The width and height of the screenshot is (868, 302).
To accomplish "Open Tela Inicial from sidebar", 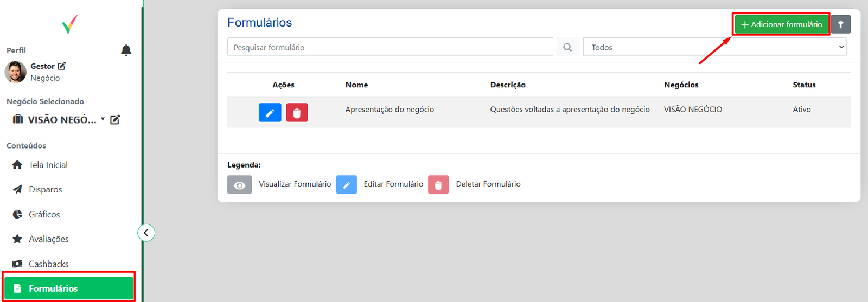I will pyautogui.click(x=48, y=165).
